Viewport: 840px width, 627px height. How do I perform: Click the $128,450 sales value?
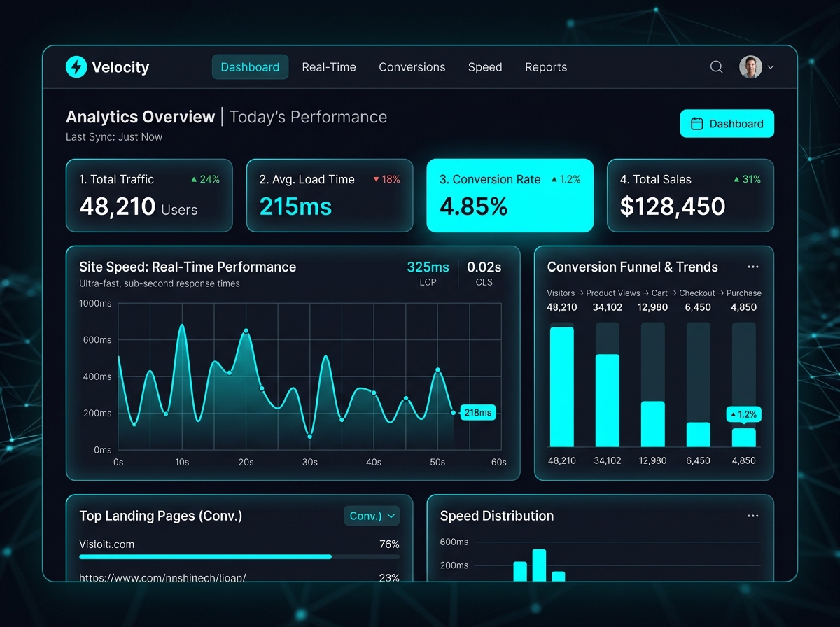(x=673, y=206)
